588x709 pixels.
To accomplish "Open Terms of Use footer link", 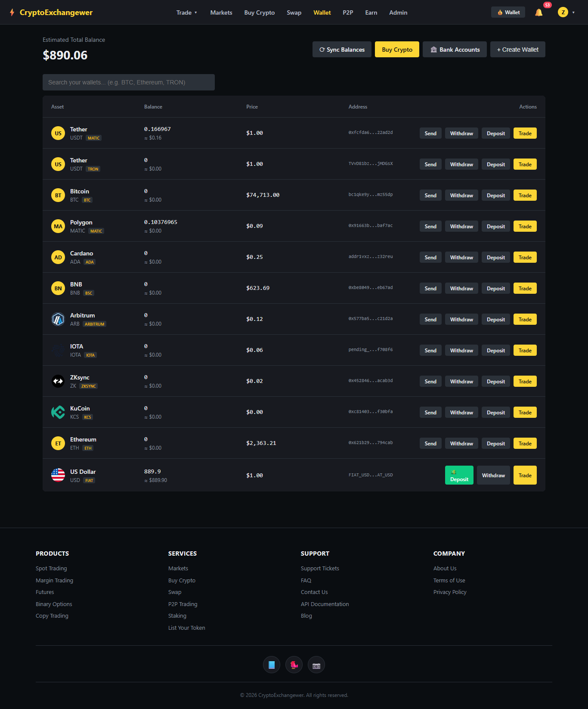I will pyautogui.click(x=449, y=581).
